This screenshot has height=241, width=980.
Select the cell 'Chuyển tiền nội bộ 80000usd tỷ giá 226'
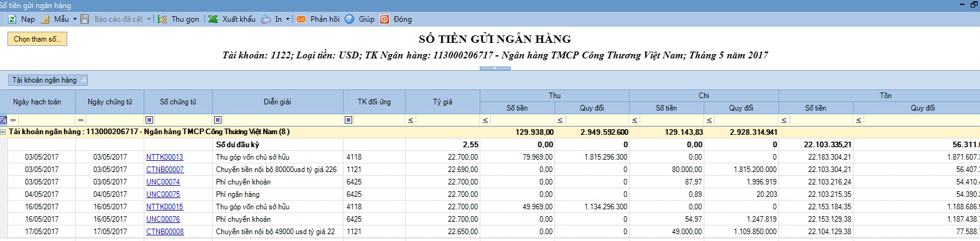click(x=278, y=170)
